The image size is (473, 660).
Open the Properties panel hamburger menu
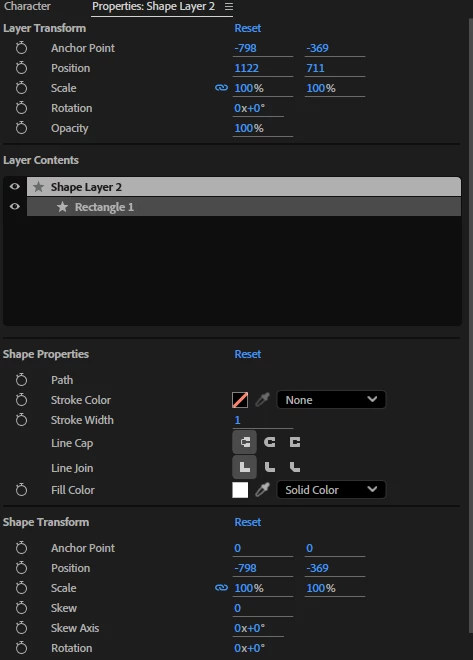(229, 7)
